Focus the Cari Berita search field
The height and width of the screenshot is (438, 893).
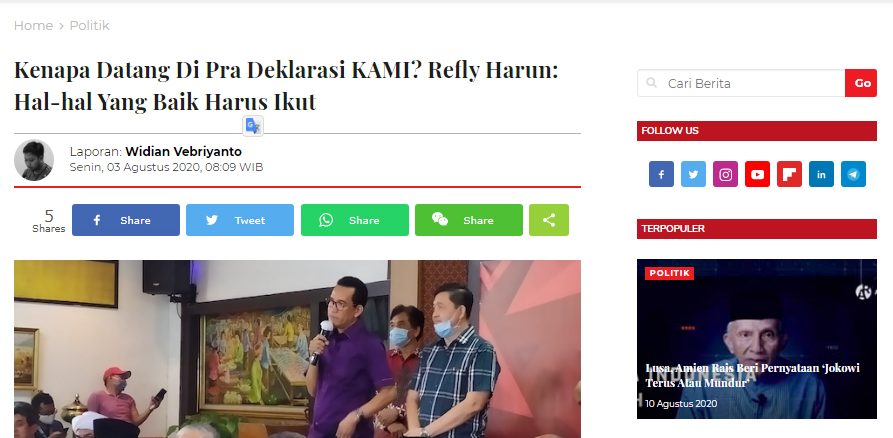pyautogui.click(x=741, y=83)
